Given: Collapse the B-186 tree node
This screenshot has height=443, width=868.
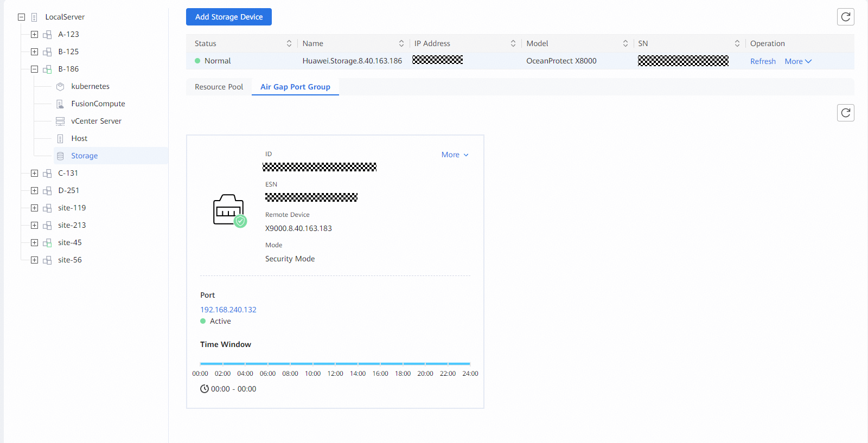Looking at the screenshot, I should click(x=34, y=69).
